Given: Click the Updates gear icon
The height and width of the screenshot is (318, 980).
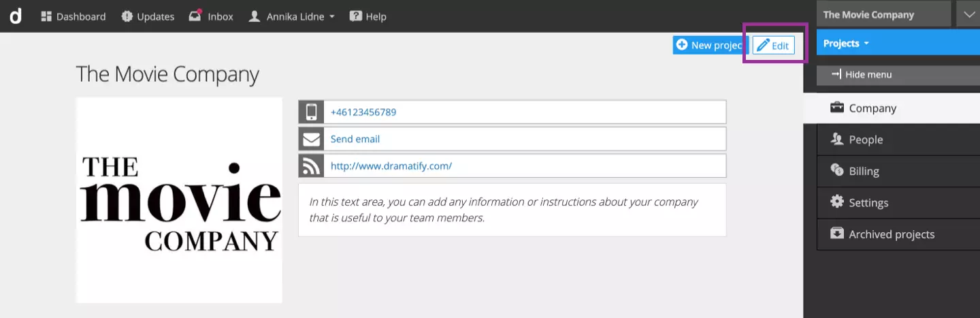Looking at the screenshot, I should (127, 16).
